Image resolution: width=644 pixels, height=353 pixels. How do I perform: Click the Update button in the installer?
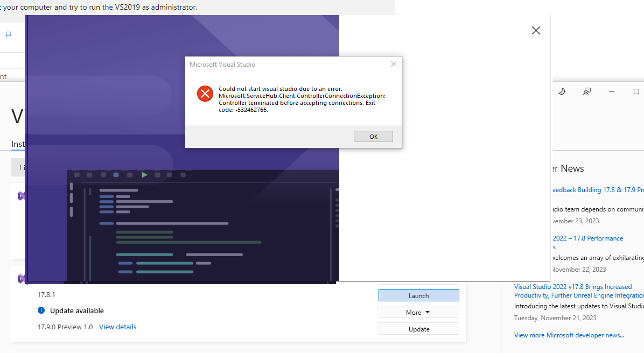(418, 329)
